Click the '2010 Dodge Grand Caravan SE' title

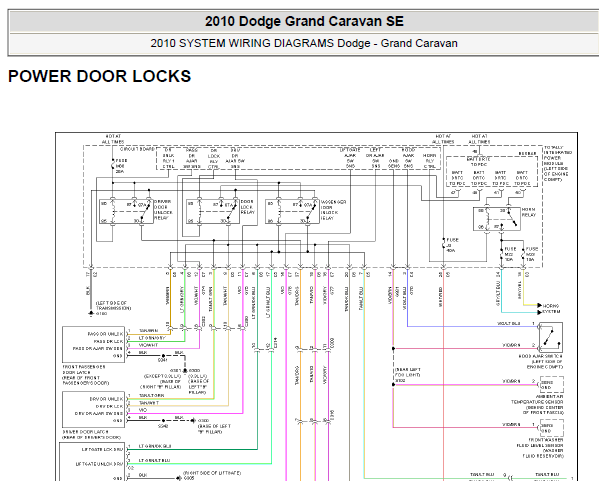[304, 21]
